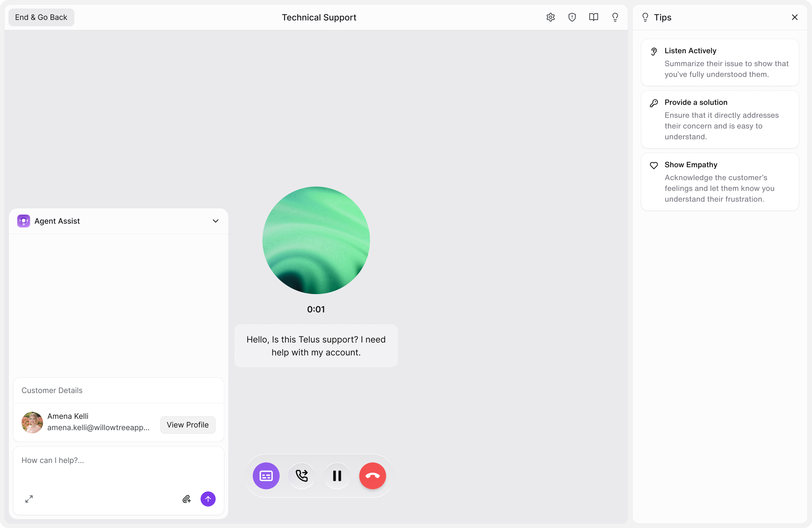Toggle the live captions button
Viewport: 812px width, 528px height.
tap(266, 476)
